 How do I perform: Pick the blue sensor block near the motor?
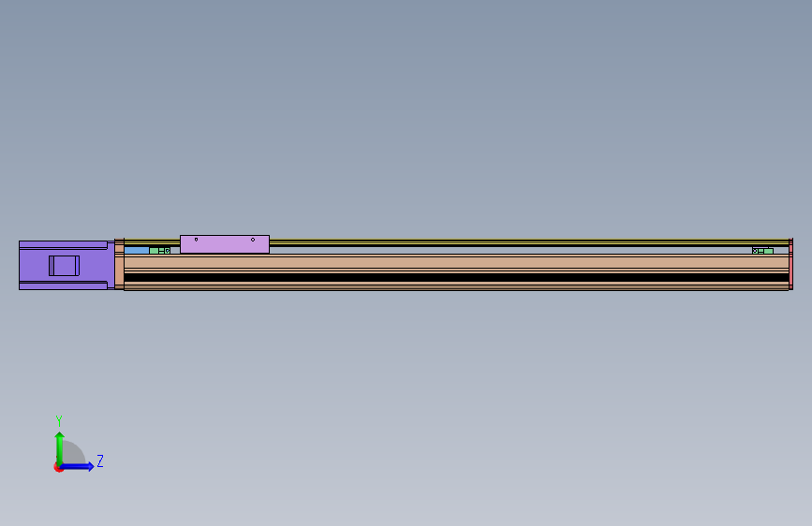[137, 251]
